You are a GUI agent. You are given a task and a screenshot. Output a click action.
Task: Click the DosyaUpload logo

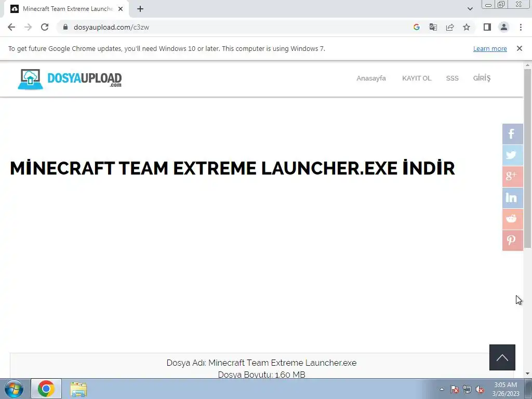pos(70,79)
